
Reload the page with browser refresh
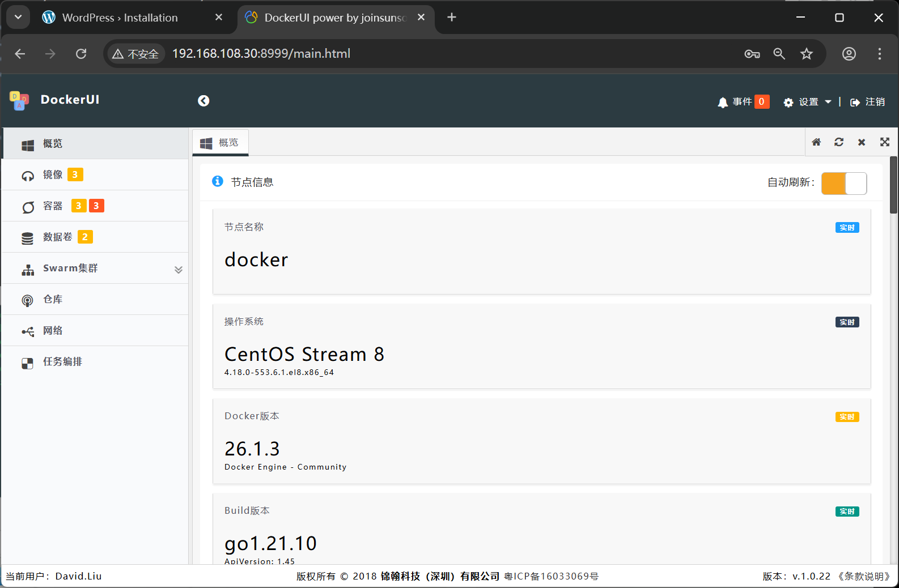(81, 54)
